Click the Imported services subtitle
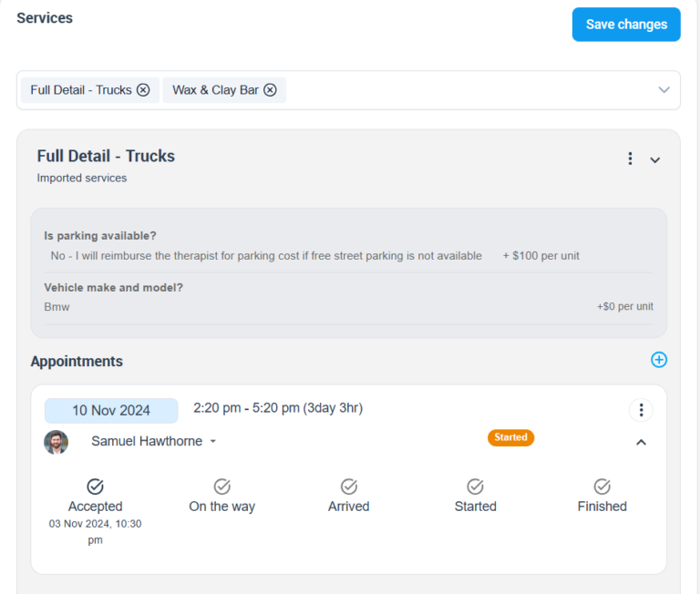 pos(82,178)
